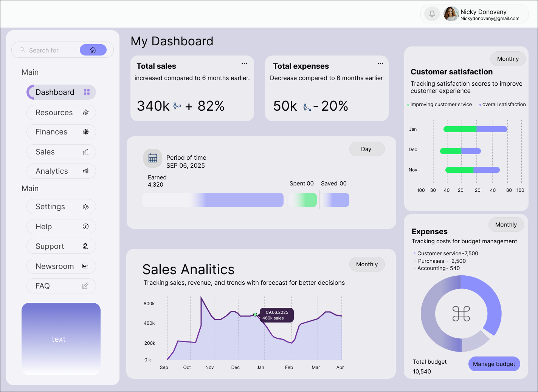The height and width of the screenshot is (392, 538).
Task: Click the 460k sales point on the chart
Action: pos(256,314)
